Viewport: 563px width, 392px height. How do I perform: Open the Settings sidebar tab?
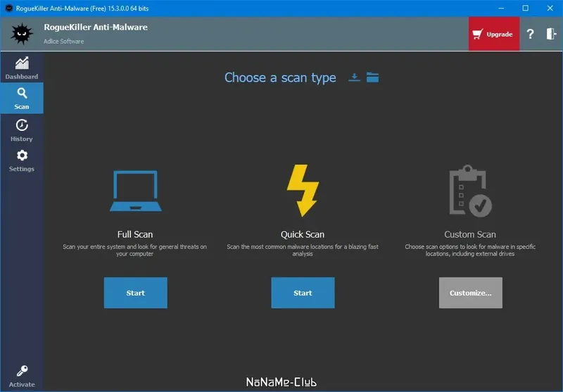[22, 160]
